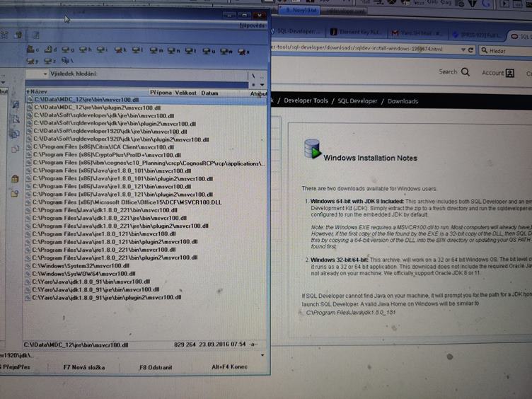The width and height of the screenshot is (532, 399).
Task: Go to parent folder with double-dot button
Action: pos(262,76)
